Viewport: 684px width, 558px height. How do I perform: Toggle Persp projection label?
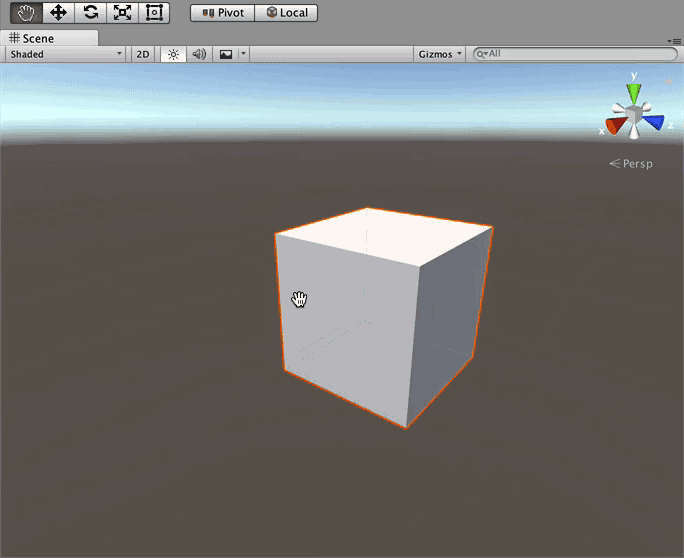[x=631, y=164]
